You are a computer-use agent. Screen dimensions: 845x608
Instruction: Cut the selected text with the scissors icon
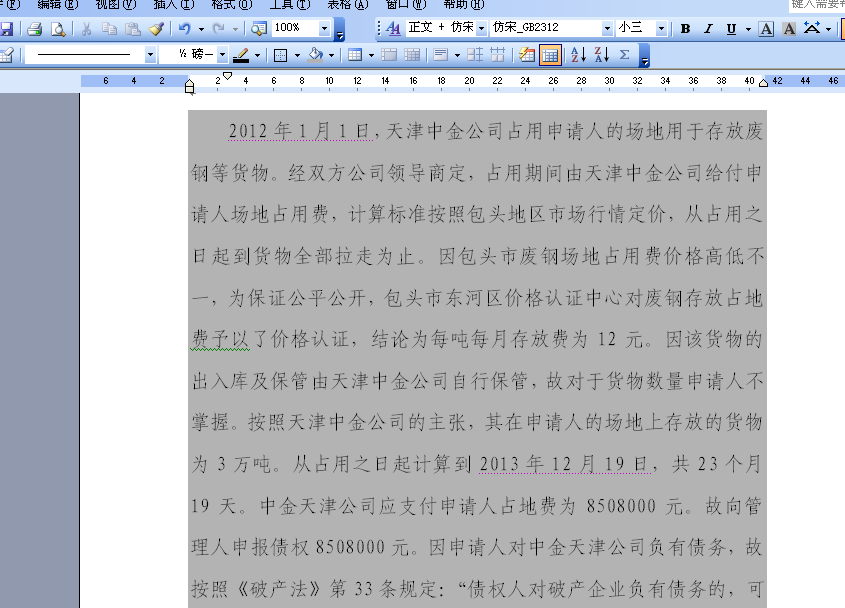click(x=86, y=29)
